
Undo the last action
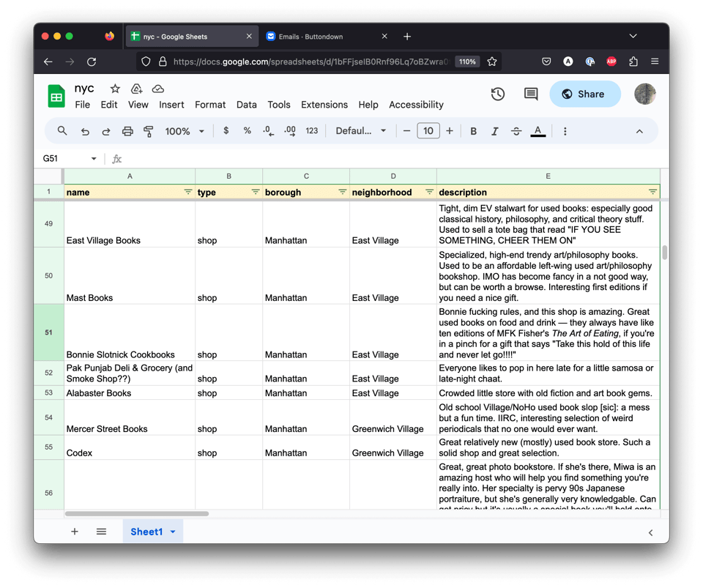(86, 130)
